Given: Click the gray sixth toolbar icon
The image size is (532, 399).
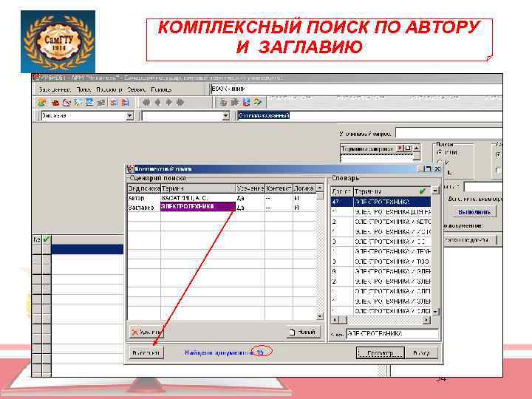Looking at the screenshot, I should (x=100, y=102).
